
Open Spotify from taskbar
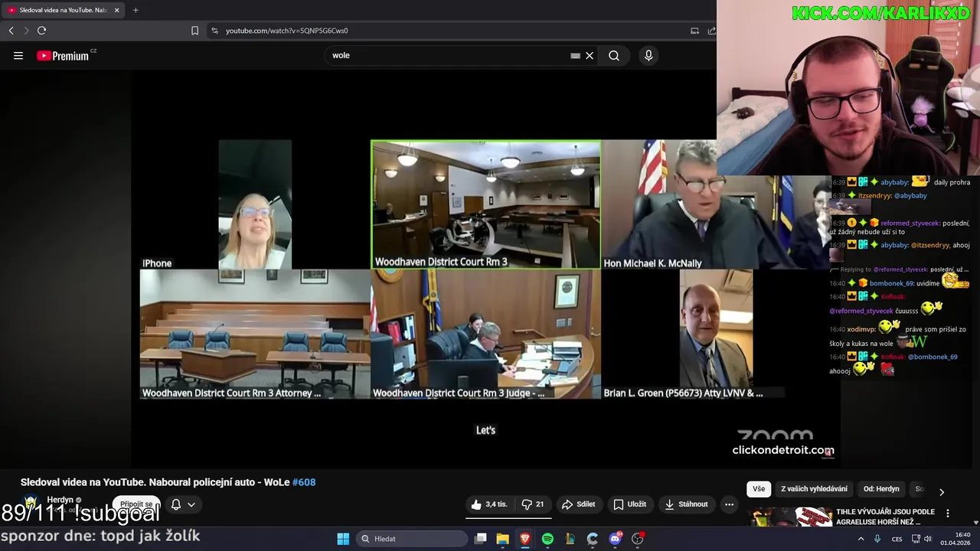point(547,539)
